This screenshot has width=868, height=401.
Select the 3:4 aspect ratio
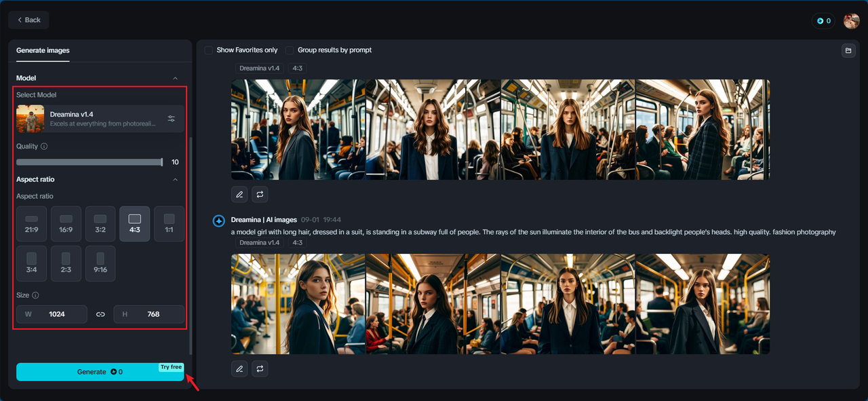pyautogui.click(x=32, y=263)
